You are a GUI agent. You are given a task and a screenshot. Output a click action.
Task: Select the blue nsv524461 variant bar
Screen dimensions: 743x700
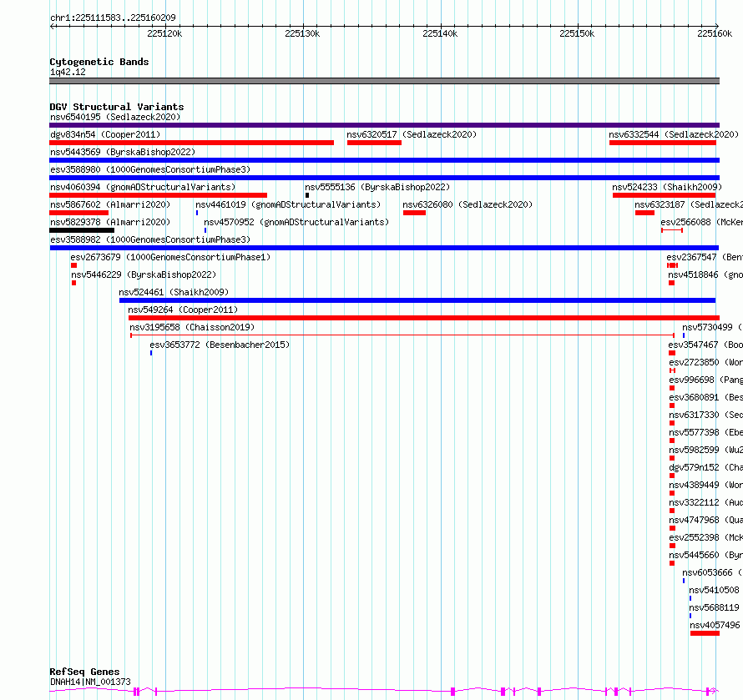tap(417, 300)
